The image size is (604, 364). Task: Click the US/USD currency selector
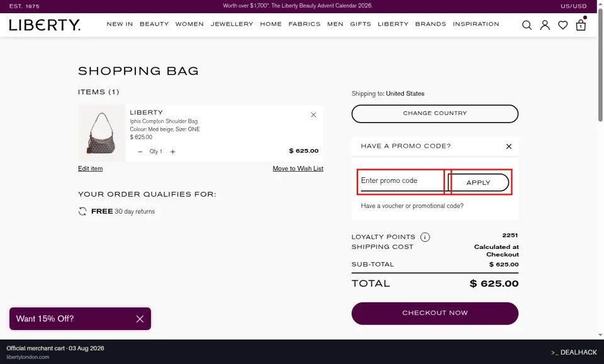click(x=574, y=6)
